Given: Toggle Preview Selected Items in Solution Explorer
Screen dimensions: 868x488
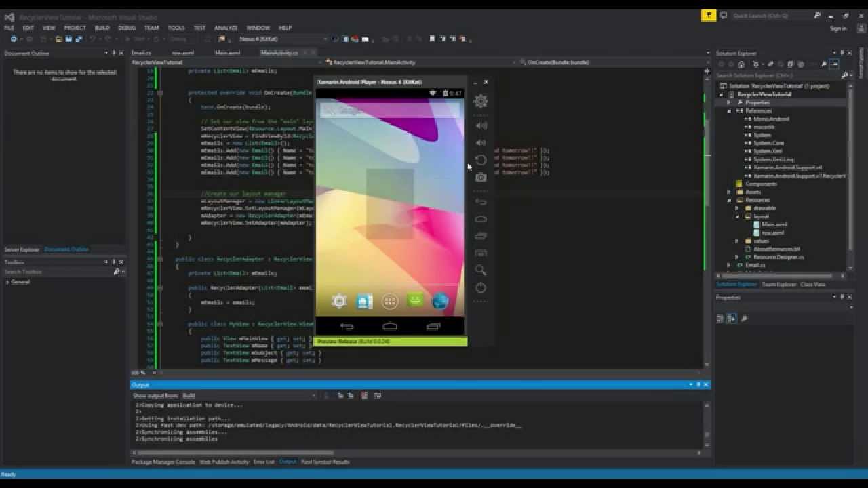Looking at the screenshot, I should pyautogui.click(x=834, y=64).
